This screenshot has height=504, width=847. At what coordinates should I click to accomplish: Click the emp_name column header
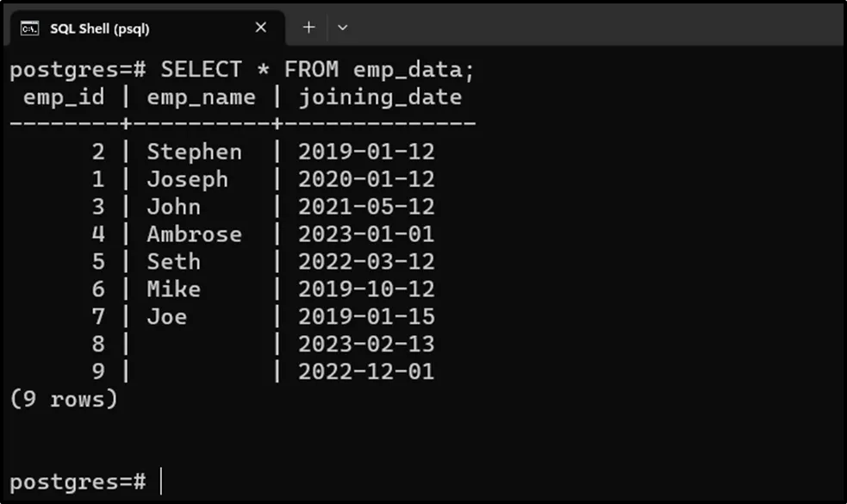click(x=201, y=97)
